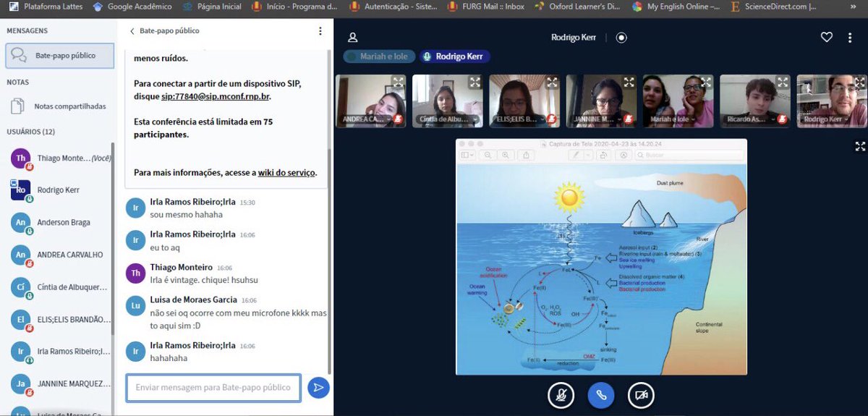Click the Notas compartilhadas document icon

coord(17,106)
